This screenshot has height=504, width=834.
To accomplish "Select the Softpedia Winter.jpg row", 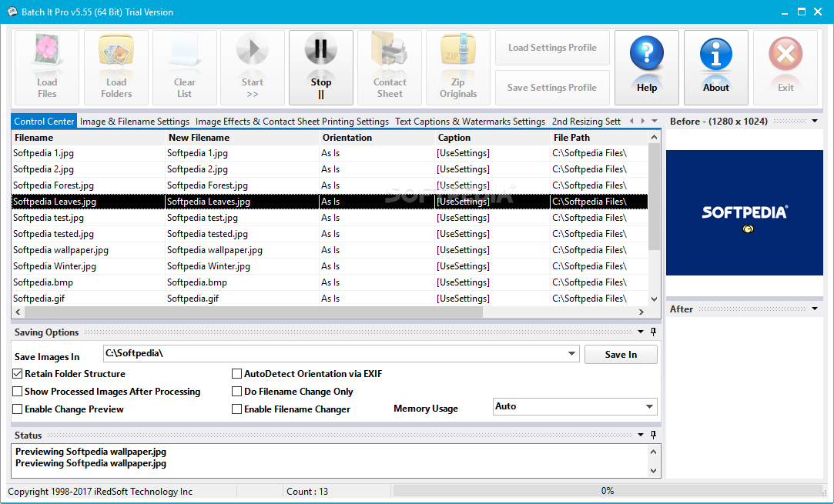I will [x=330, y=265].
